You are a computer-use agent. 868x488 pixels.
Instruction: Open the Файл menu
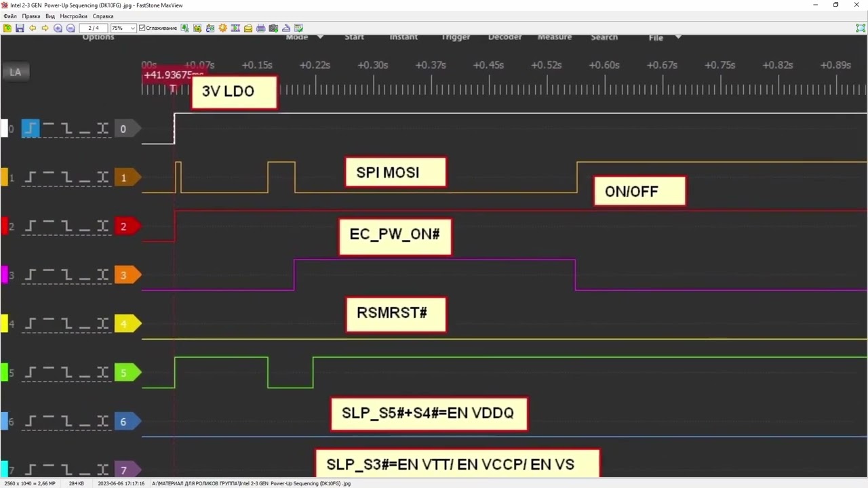click(x=10, y=16)
